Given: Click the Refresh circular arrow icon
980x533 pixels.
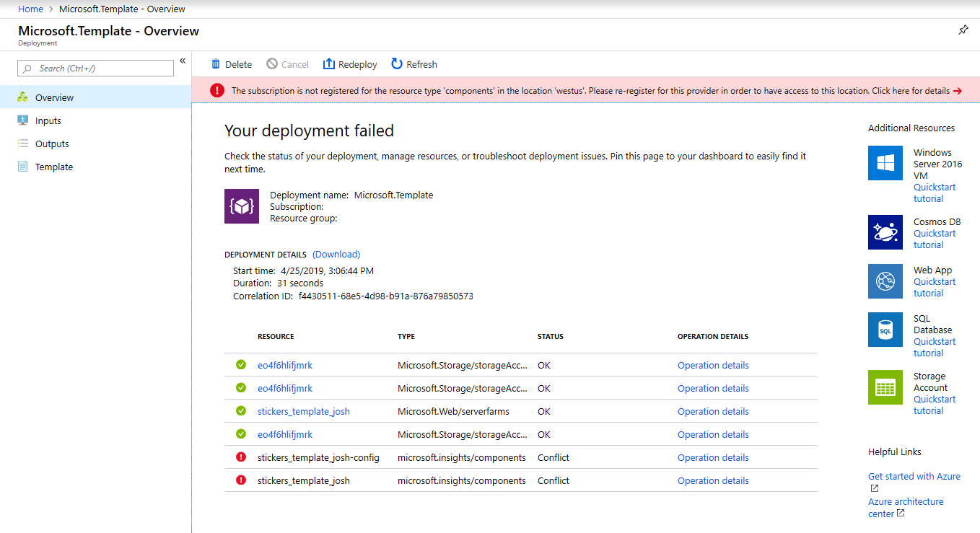Looking at the screenshot, I should 397,64.
